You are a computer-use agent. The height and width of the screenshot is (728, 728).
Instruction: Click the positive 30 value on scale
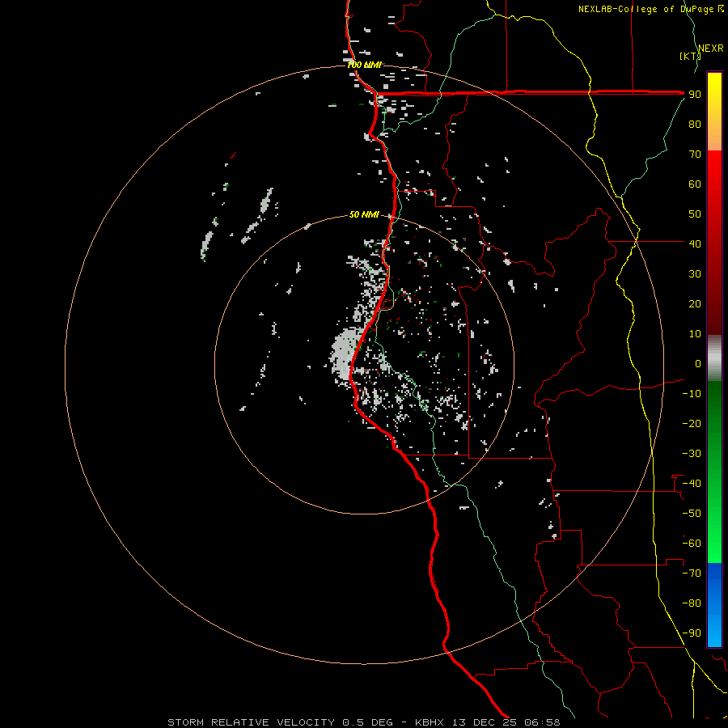pyautogui.click(x=695, y=274)
